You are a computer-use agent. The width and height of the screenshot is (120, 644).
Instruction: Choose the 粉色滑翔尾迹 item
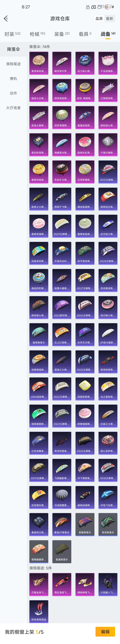(x=39, y=612)
